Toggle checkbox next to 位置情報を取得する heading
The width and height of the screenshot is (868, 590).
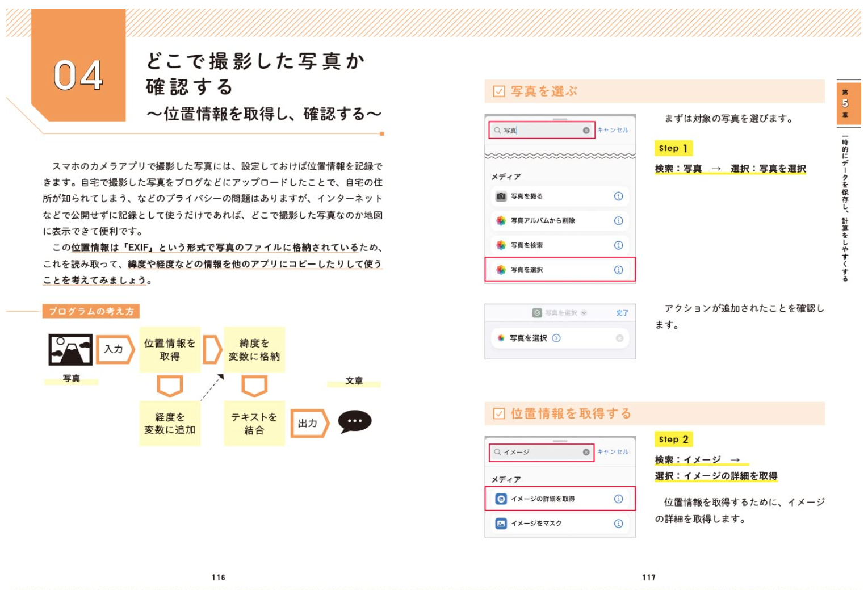499,413
